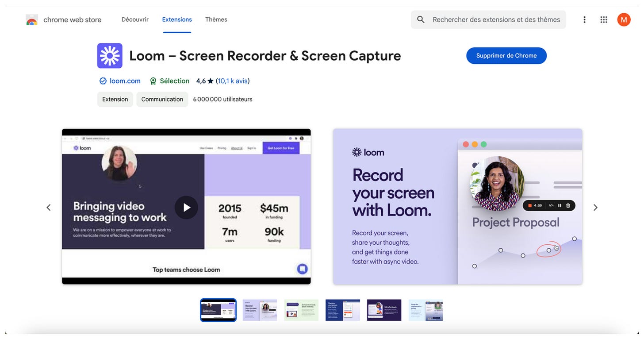Click the 6 000 000 utilisateurs text
644x339 pixels.
[x=222, y=99]
